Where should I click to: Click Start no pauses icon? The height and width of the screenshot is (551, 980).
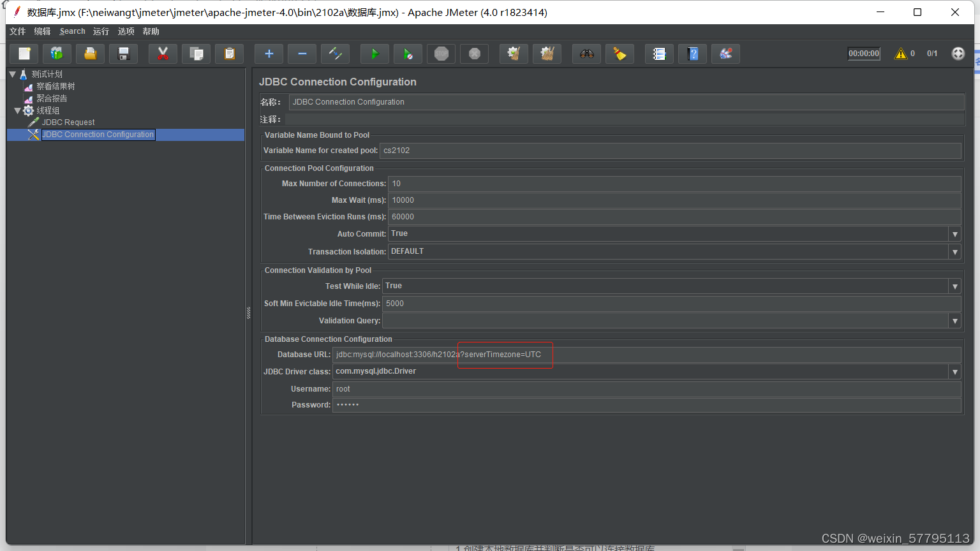click(x=408, y=54)
